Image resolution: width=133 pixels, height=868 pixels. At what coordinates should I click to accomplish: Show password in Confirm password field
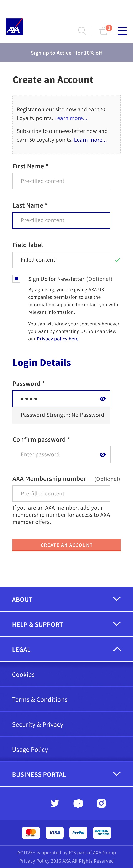[103, 455]
